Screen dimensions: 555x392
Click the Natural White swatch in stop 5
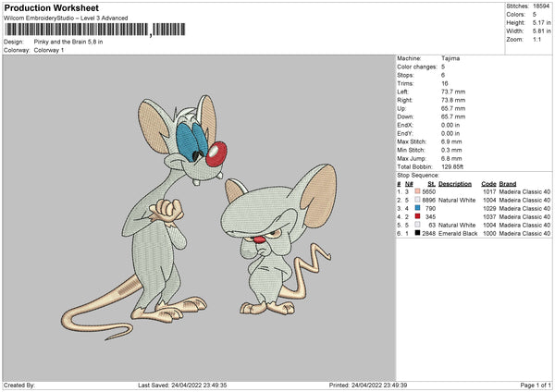pyautogui.click(x=418, y=225)
